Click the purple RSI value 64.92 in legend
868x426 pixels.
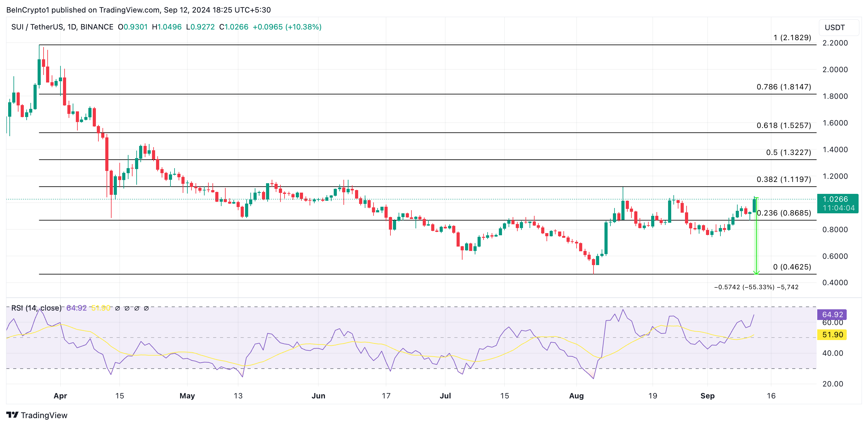[76, 308]
